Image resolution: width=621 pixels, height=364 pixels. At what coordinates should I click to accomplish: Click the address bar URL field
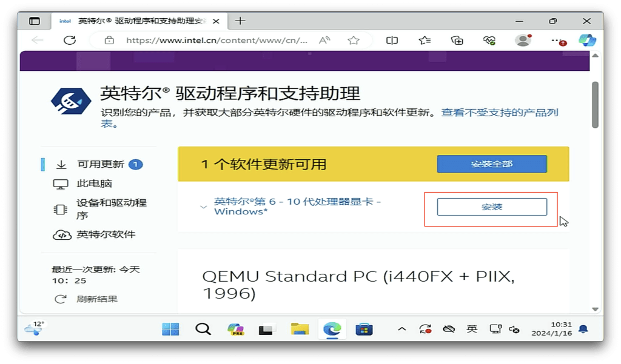pyautogui.click(x=217, y=41)
